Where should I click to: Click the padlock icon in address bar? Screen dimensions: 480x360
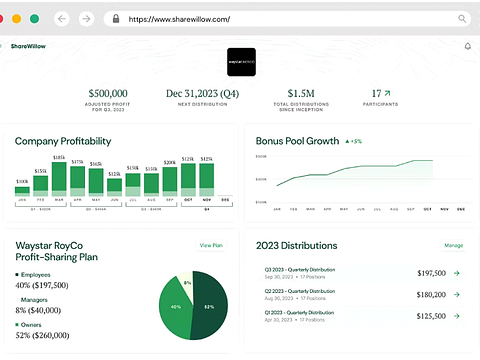tap(116, 19)
